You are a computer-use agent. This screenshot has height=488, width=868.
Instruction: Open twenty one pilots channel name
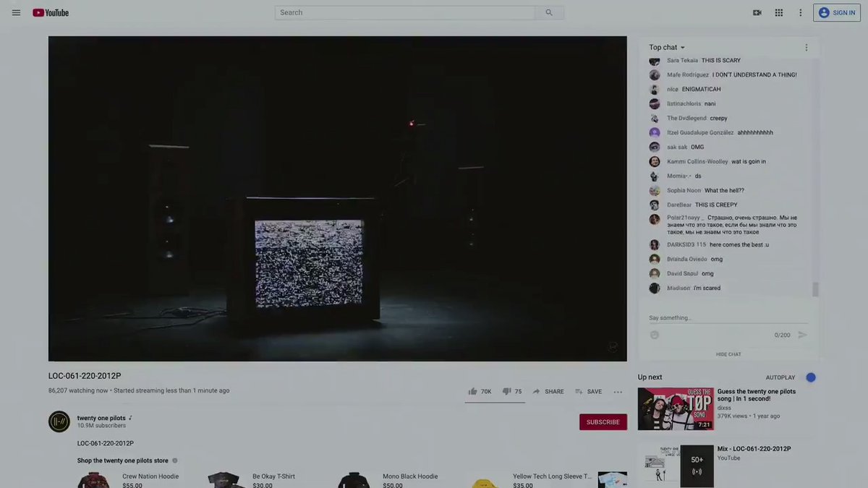(101, 418)
